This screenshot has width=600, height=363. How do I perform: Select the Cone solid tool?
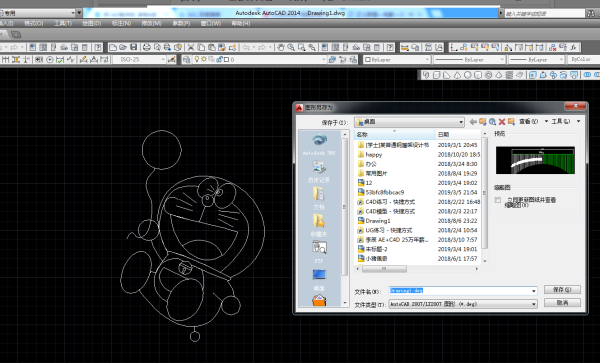click(x=457, y=75)
